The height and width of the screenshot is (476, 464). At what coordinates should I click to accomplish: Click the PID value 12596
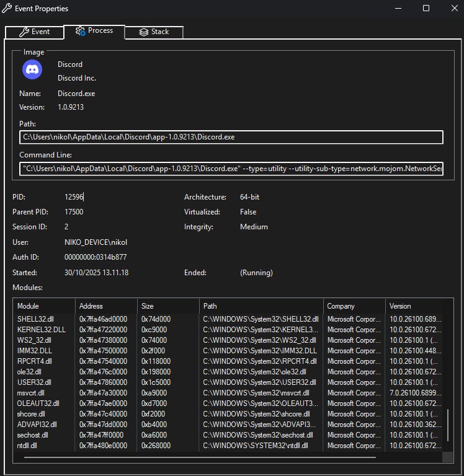[74, 197]
